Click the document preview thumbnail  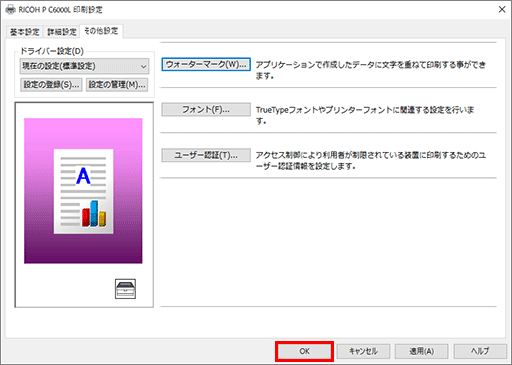[x=83, y=191]
